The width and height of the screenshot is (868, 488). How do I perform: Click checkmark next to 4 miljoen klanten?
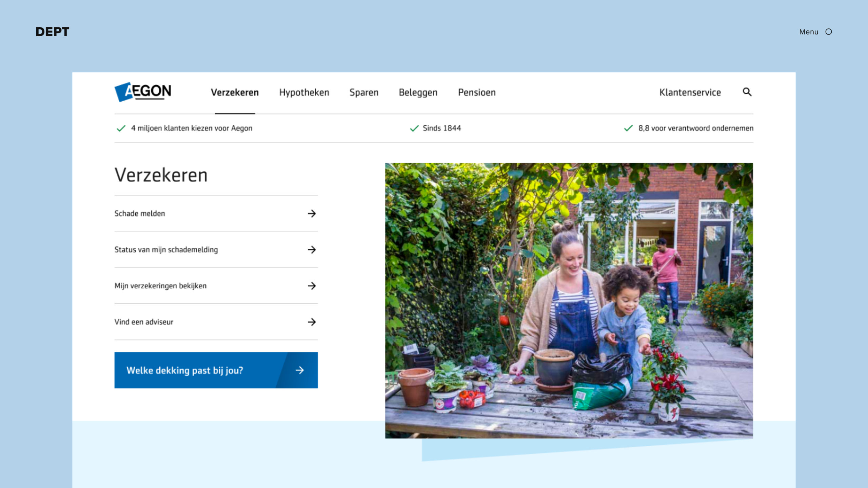tap(121, 128)
